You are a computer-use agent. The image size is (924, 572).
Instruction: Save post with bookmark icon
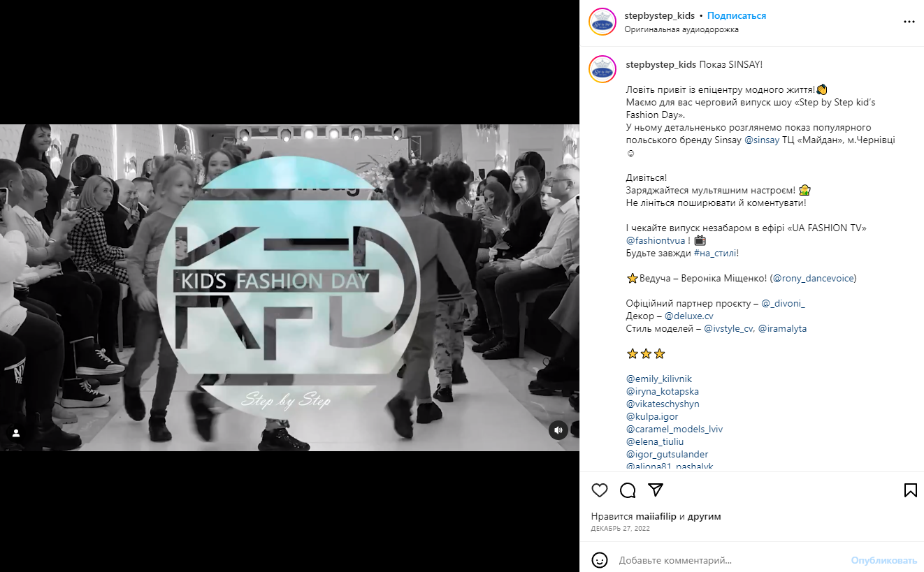pyautogui.click(x=910, y=490)
